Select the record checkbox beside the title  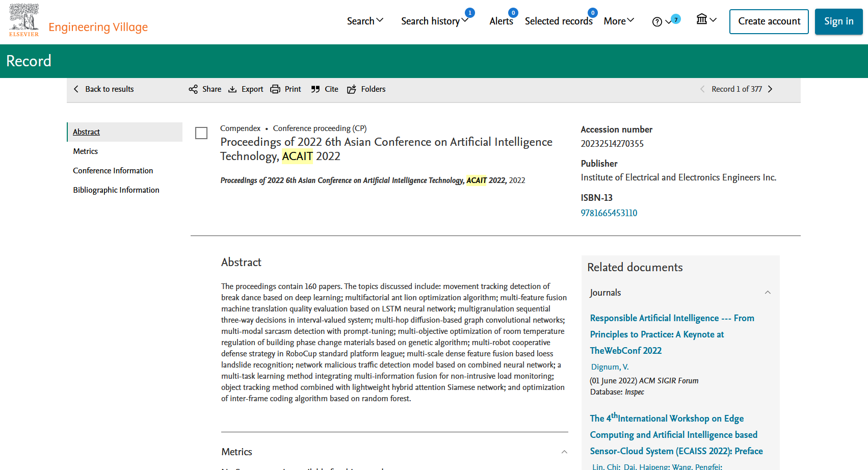(201, 133)
